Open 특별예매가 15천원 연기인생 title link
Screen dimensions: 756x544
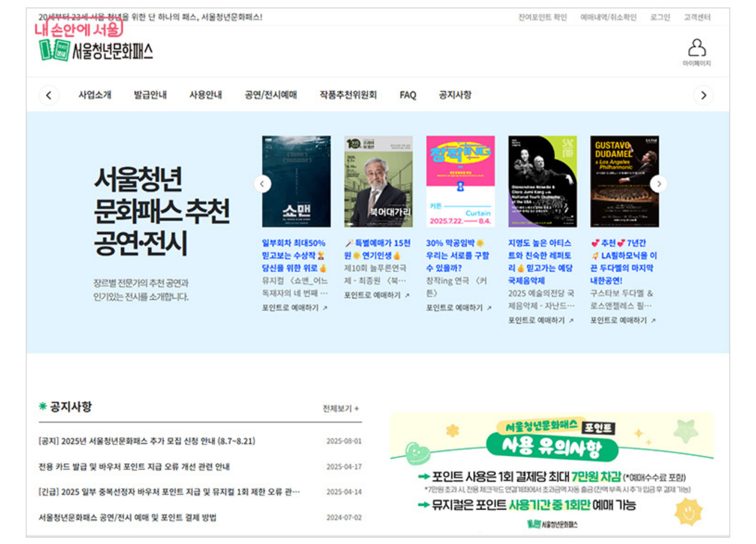377,249
